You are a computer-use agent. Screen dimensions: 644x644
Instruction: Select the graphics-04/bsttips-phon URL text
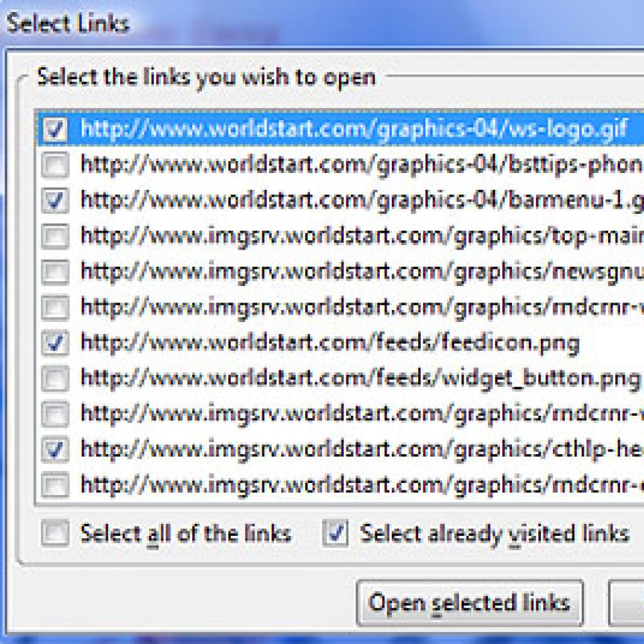point(362,165)
